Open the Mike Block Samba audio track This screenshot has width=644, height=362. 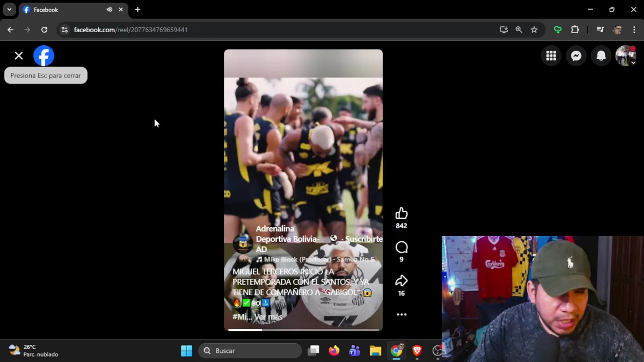(315, 259)
